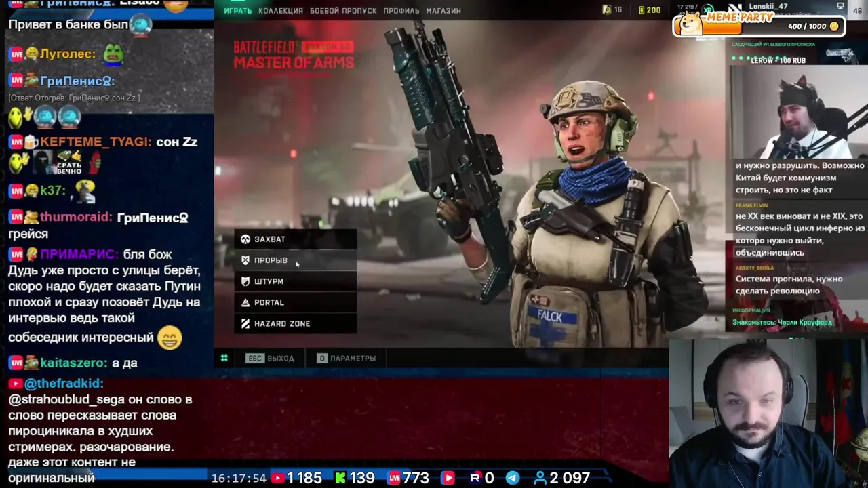Go to the ПРОФИЛЬ tab

click(401, 11)
